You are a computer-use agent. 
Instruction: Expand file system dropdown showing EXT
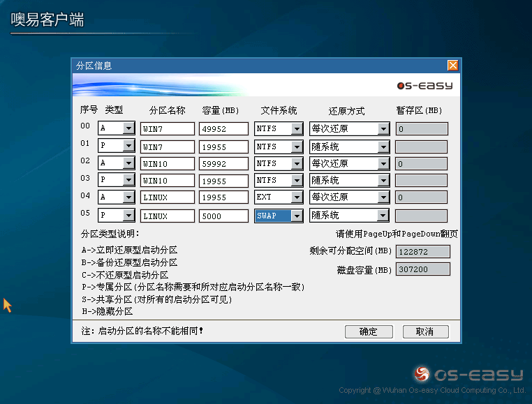(x=297, y=198)
